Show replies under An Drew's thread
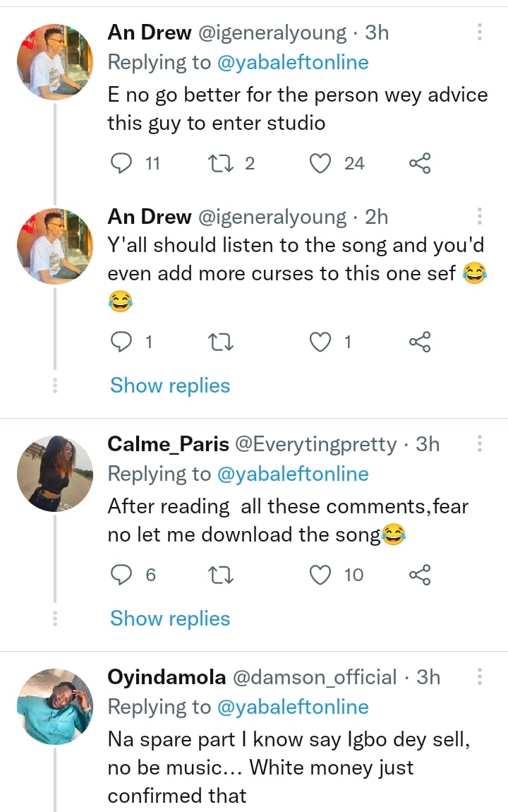Screen dimensions: 508x812 coord(170,386)
